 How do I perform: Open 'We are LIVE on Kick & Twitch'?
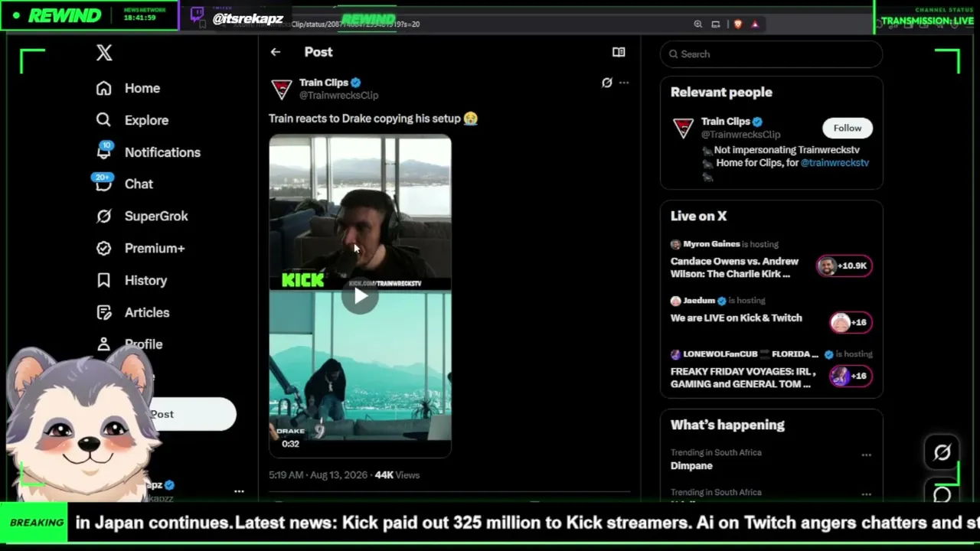[737, 318]
